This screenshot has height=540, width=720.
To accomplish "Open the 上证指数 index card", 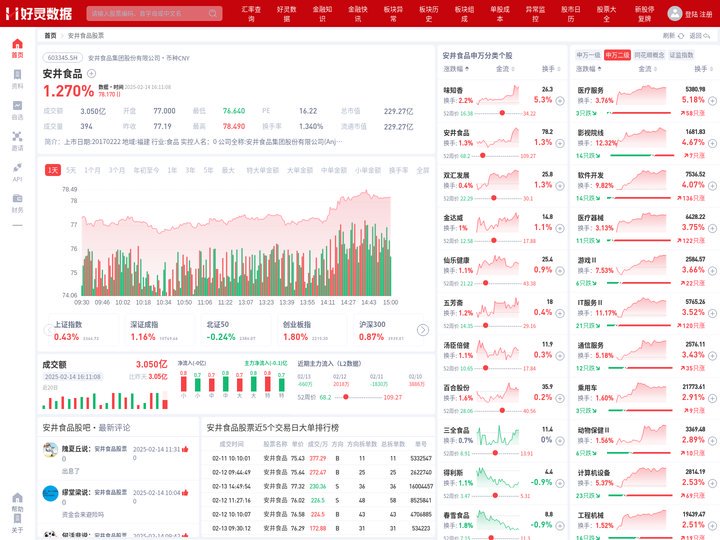I will coord(82,331).
